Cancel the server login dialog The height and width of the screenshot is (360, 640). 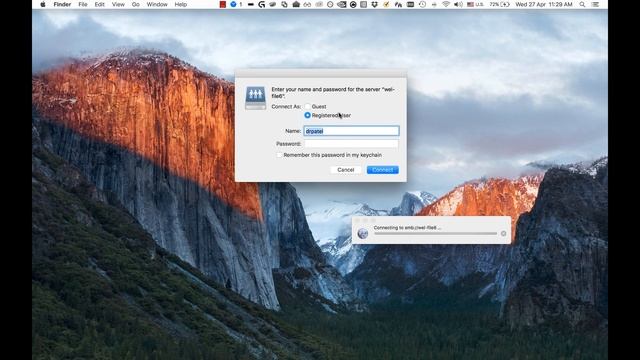(346, 170)
